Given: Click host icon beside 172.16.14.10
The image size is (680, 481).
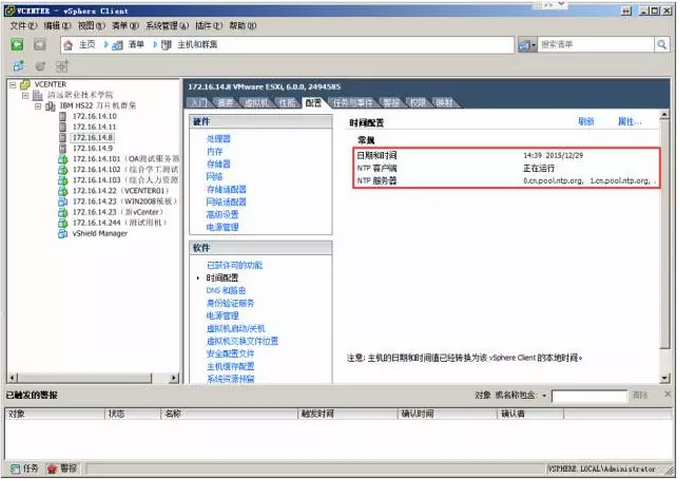Looking at the screenshot, I should pos(63,116).
